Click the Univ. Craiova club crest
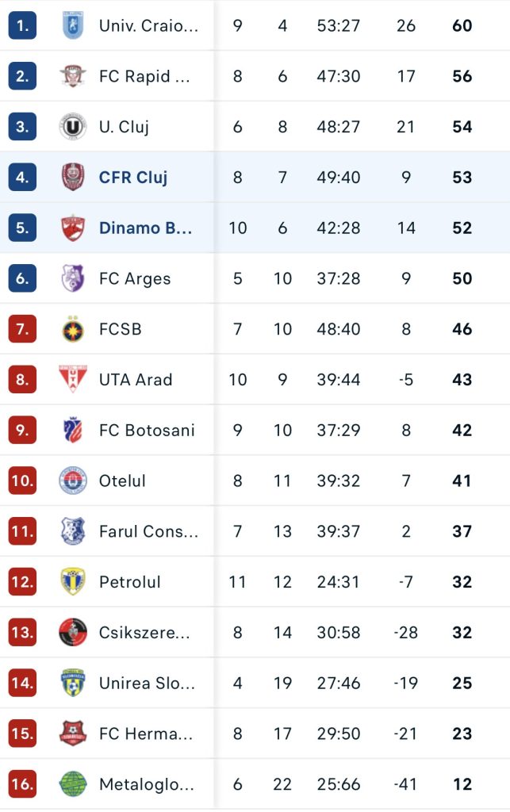Image resolution: width=510 pixels, height=812 pixels. 72,25
